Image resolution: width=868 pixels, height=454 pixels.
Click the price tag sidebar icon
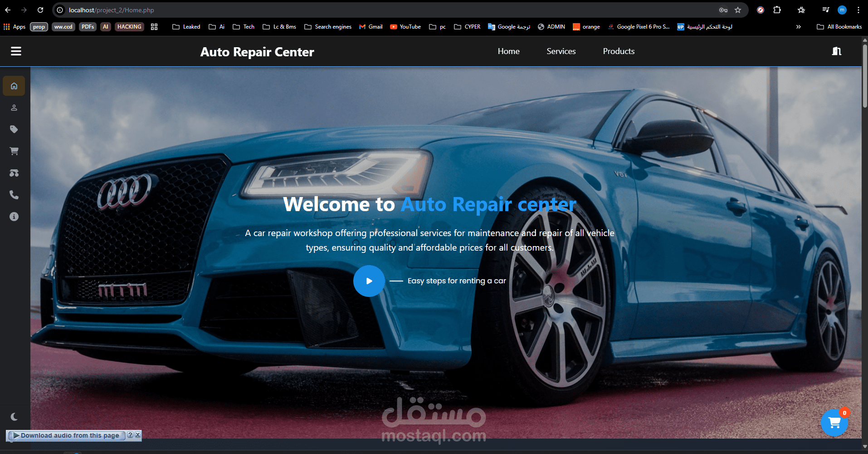pos(14,129)
